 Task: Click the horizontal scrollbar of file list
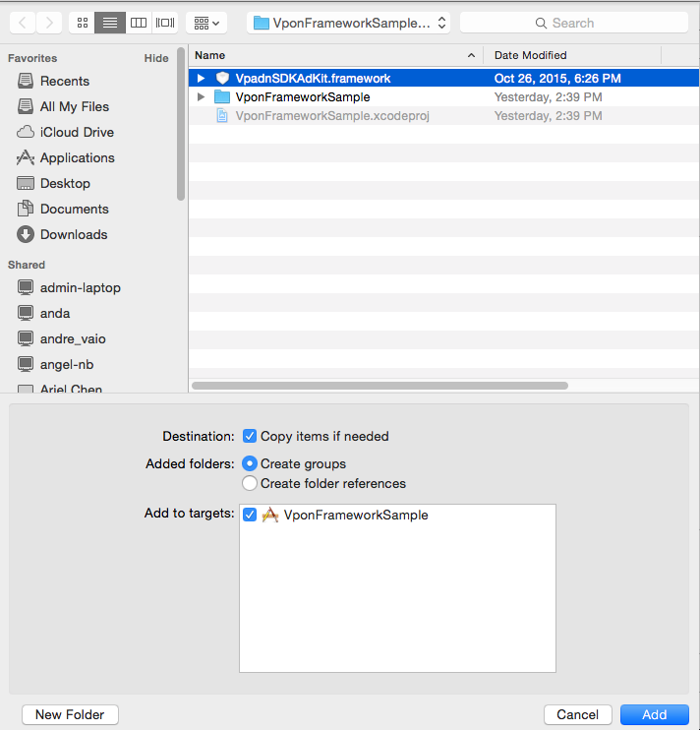point(379,386)
